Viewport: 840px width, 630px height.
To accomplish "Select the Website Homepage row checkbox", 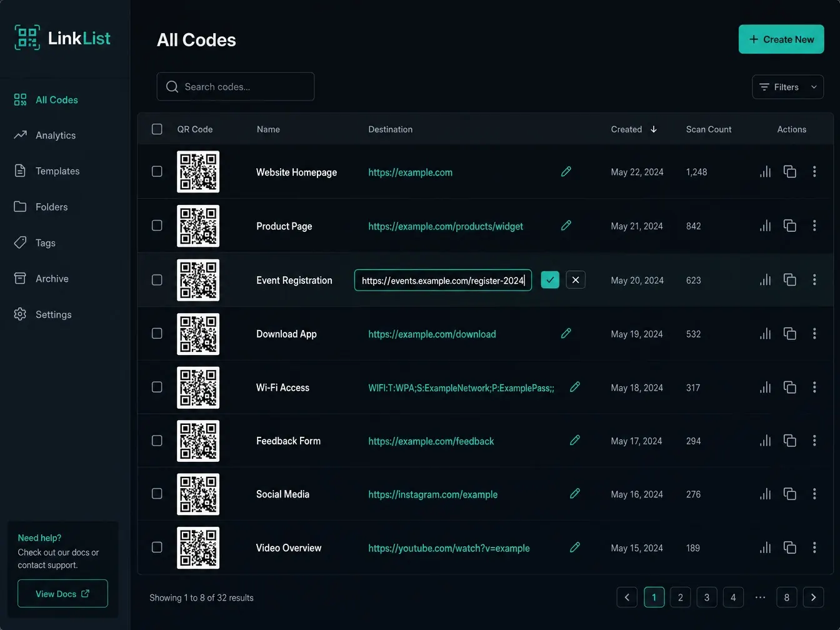I will pyautogui.click(x=157, y=171).
